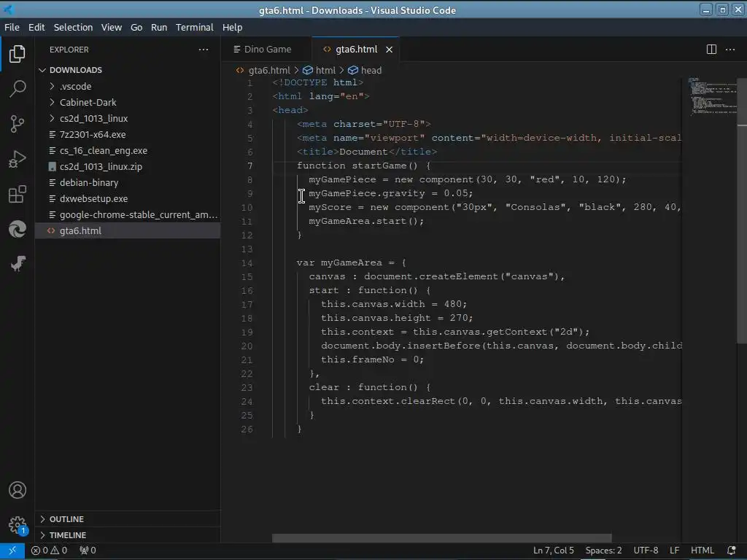This screenshot has height=560, width=747.
Task: Open notifications bell in status bar
Action: pos(731,551)
